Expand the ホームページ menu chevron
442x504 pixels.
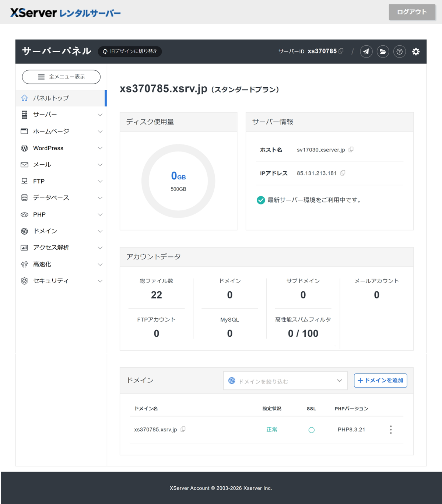click(x=100, y=132)
